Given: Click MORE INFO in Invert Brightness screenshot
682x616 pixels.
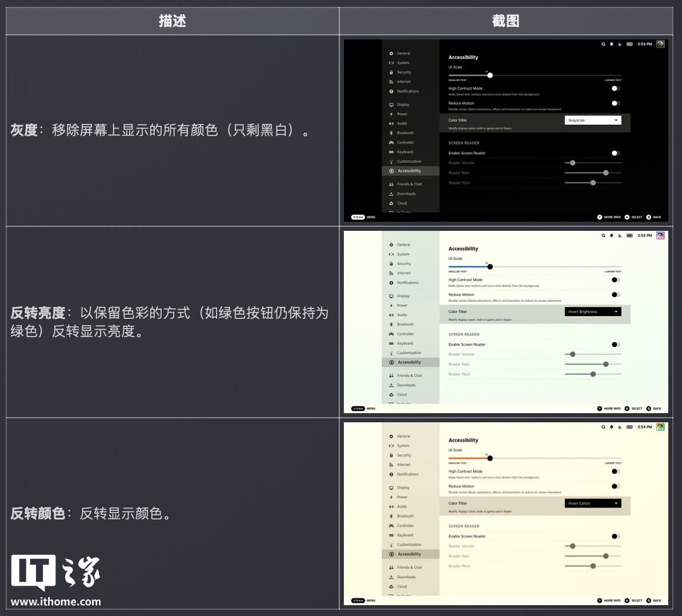Looking at the screenshot, I should 609,409.
